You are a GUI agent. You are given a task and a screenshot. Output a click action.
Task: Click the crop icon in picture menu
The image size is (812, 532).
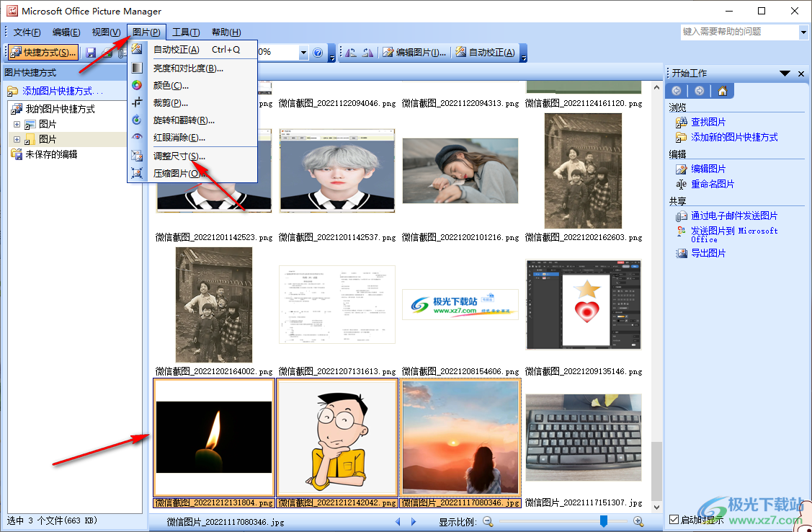(x=137, y=102)
